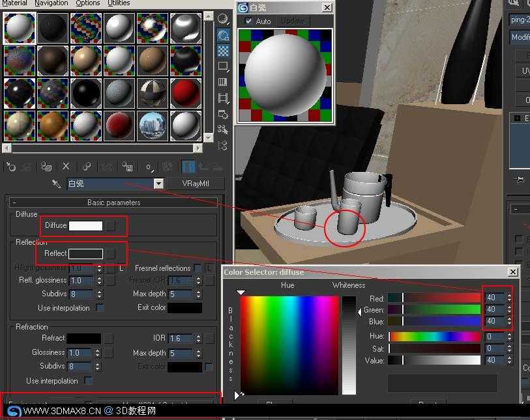The height and width of the screenshot is (420, 530).
Task: Click the Make Unique icon
Action: [107, 167]
